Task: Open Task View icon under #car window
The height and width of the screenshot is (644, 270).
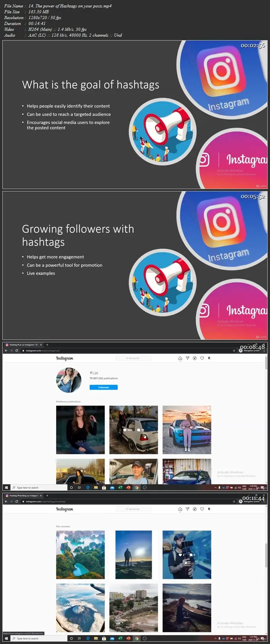Action: 79,488
